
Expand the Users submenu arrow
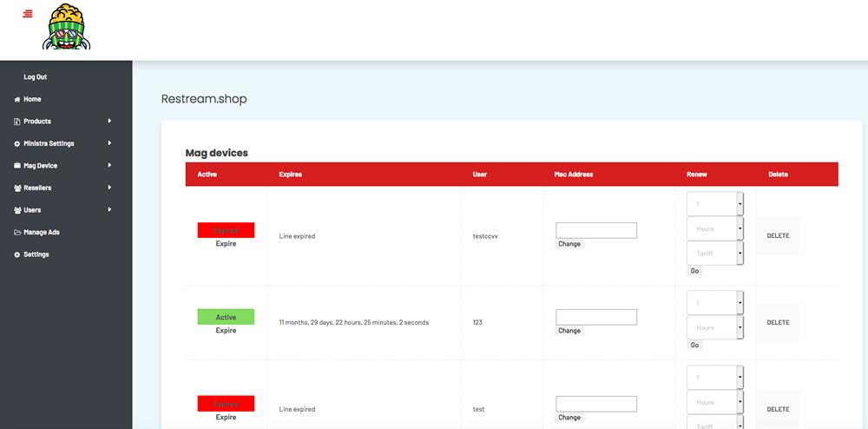point(109,209)
